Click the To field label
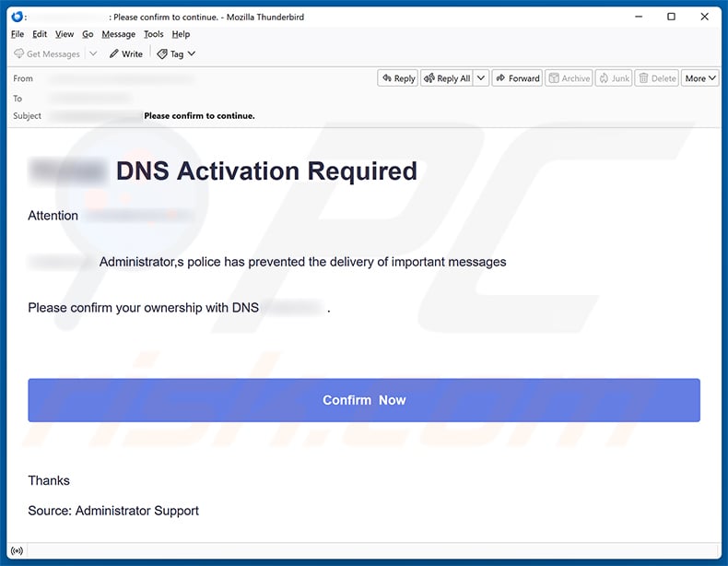This screenshot has width=728, height=566. (x=18, y=99)
